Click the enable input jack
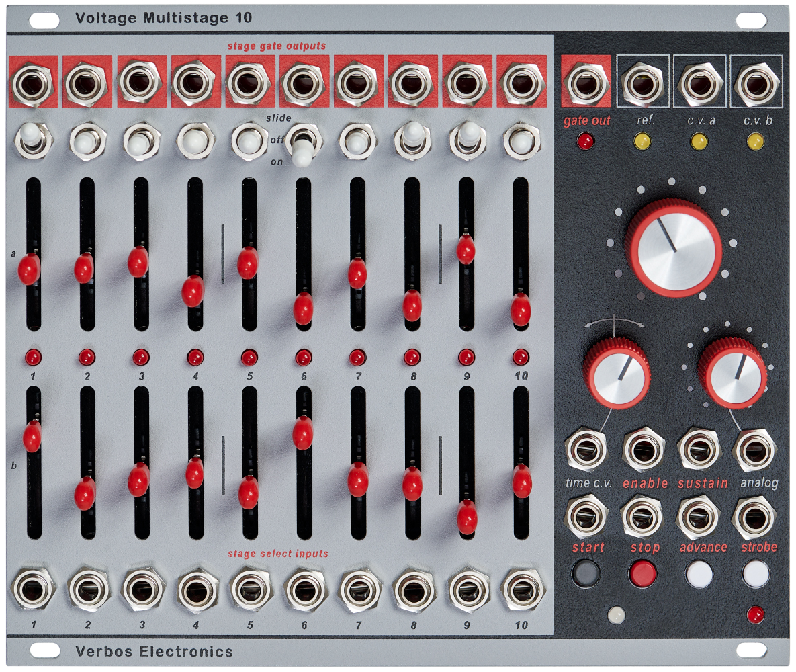This screenshot has height=672, width=796. (644, 450)
